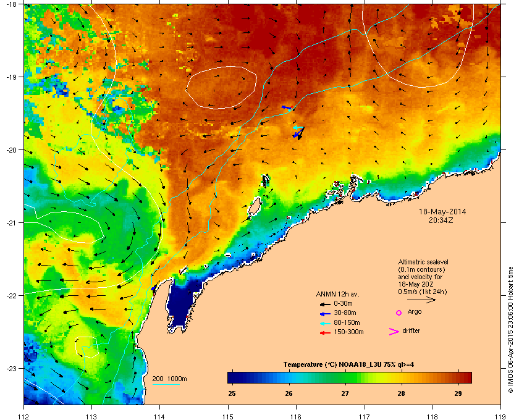This screenshot has height=420, width=519.
Task: Click the colorbar tick label 28
Action: pos(402,393)
